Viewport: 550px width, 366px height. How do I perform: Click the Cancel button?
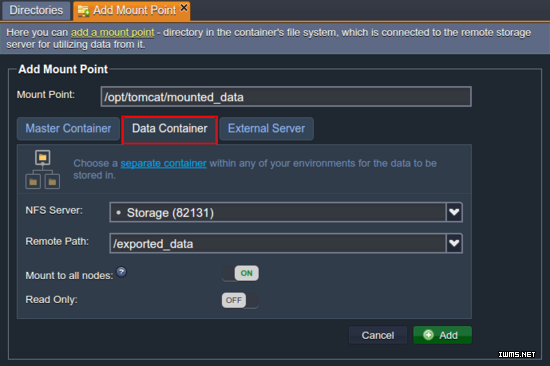point(378,335)
